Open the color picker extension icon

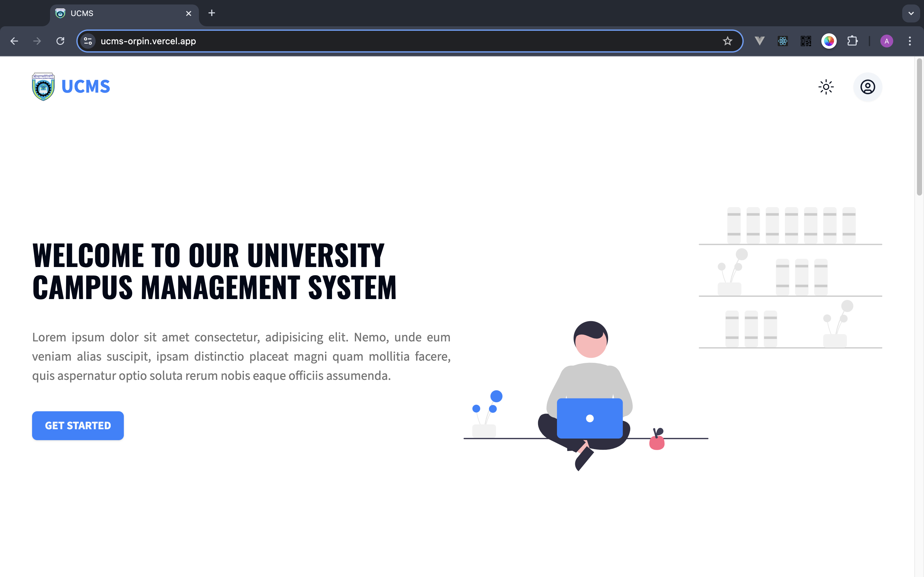(829, 41)
